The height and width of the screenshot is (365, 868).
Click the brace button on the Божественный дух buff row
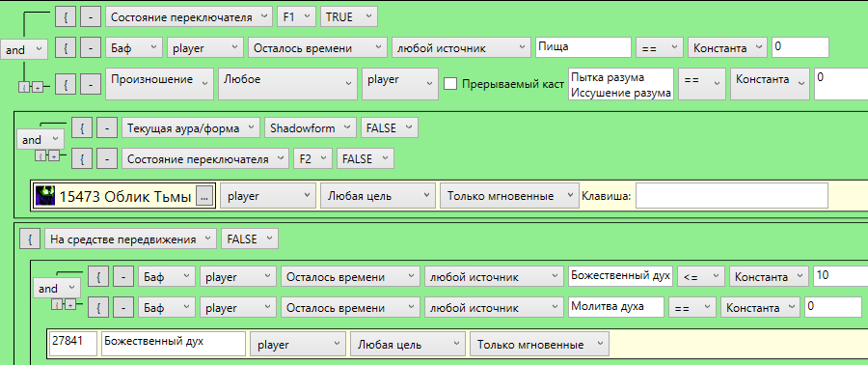[x=98, y=276]
